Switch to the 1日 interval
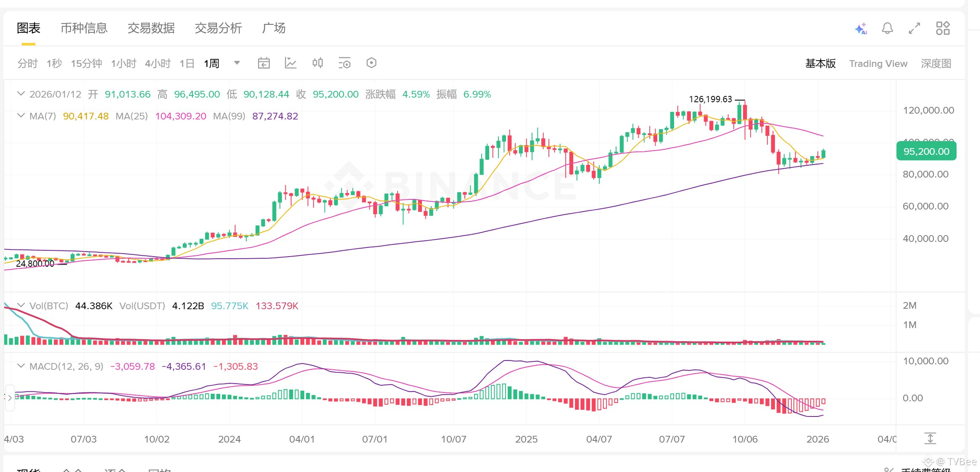980x472 pixels. pyautogui.click(x=186, y=63)
